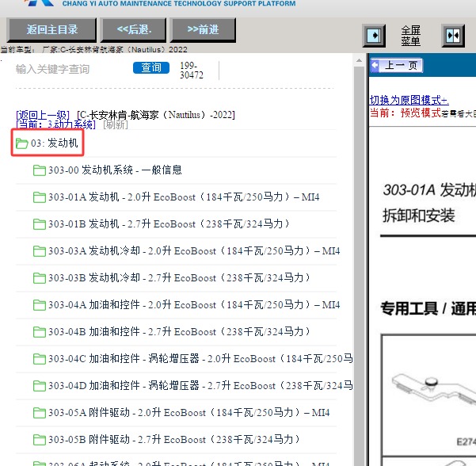Click folder icon of 303-04C 涡轮增压器

point(40,359)
